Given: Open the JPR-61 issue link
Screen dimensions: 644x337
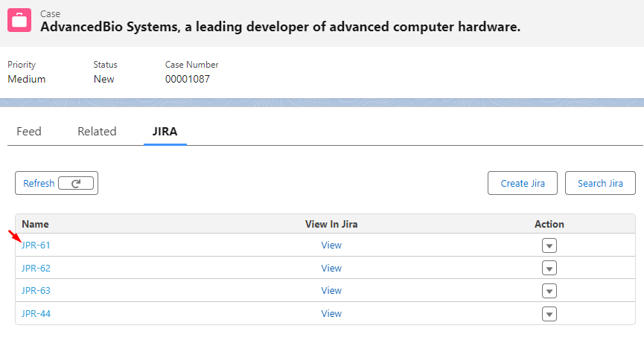Looking at the screenshot, I should point(36,245).
